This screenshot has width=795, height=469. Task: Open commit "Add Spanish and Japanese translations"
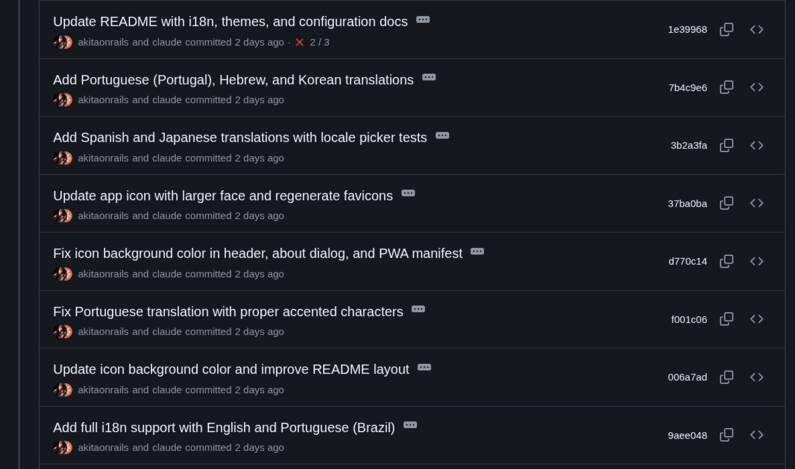coord(240,138)
